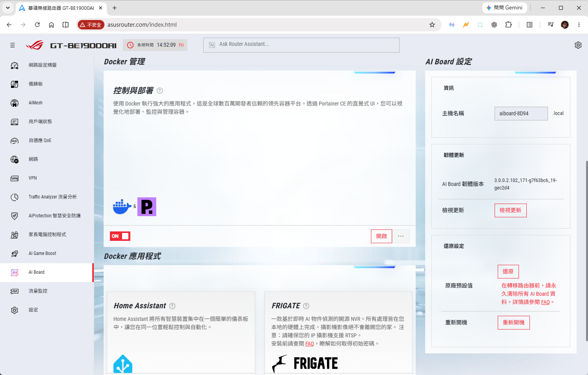The height and width of the screenshot is (375, 588).
Task: Open a new browser tab
Action: click(x=115, y=8)
